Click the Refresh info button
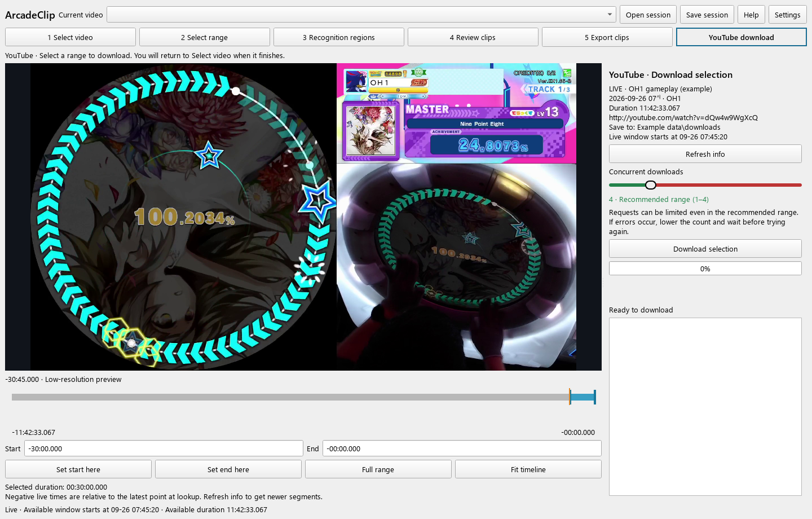This screenshot has height=519, width=812. 705,154
